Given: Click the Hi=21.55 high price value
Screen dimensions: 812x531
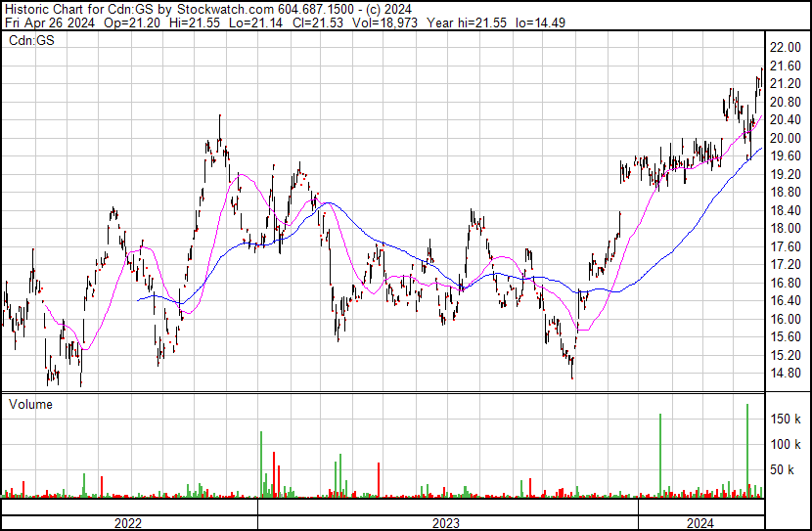Looking at the screenshot, I should pos(195,22).
